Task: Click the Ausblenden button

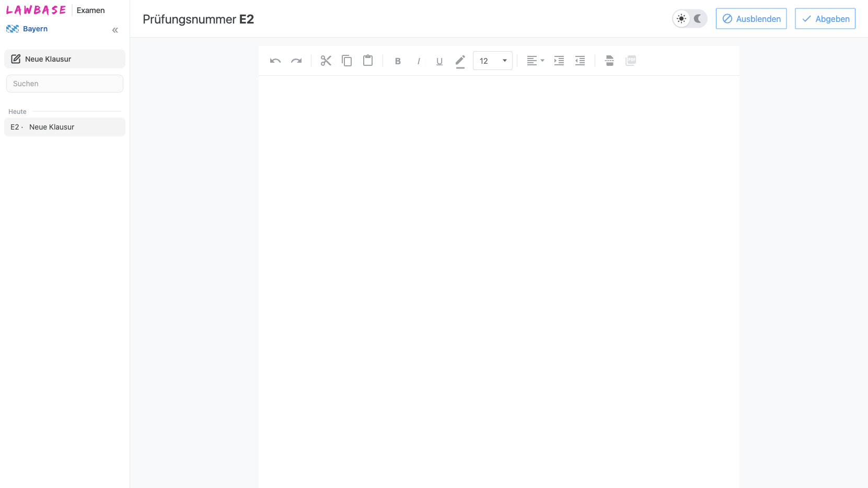Action: pyautogui.click(x=751, y=19)
